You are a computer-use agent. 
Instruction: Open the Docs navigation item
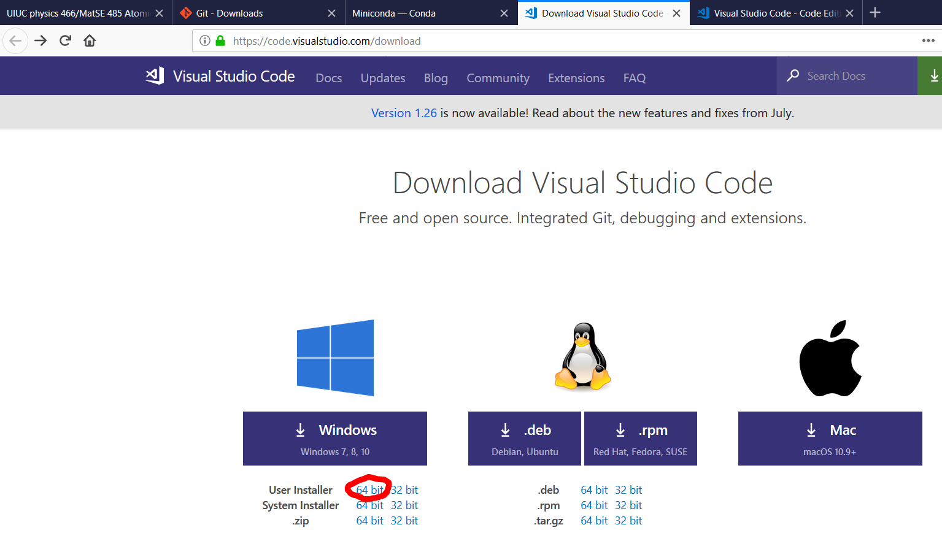pyautogui.click(x=328, y=78)
